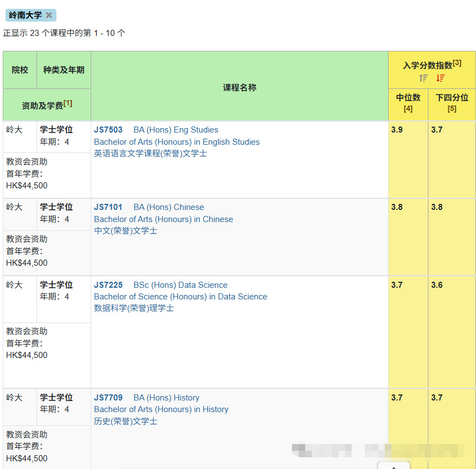Open 数据科学(荣誉)理学士 link

(x=134, y=308)
